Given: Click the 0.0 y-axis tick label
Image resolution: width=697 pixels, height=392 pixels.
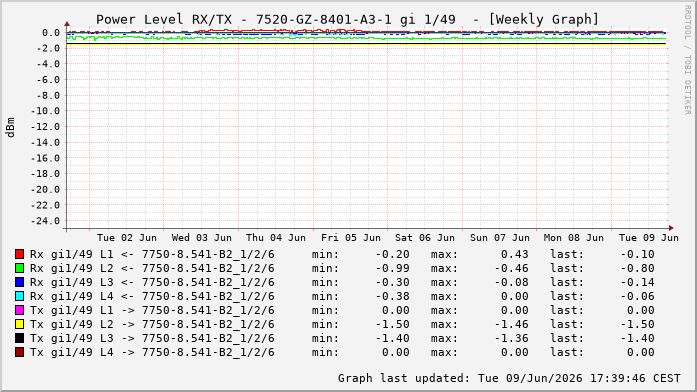Looking at the screenshot, I should pos(51,33).
